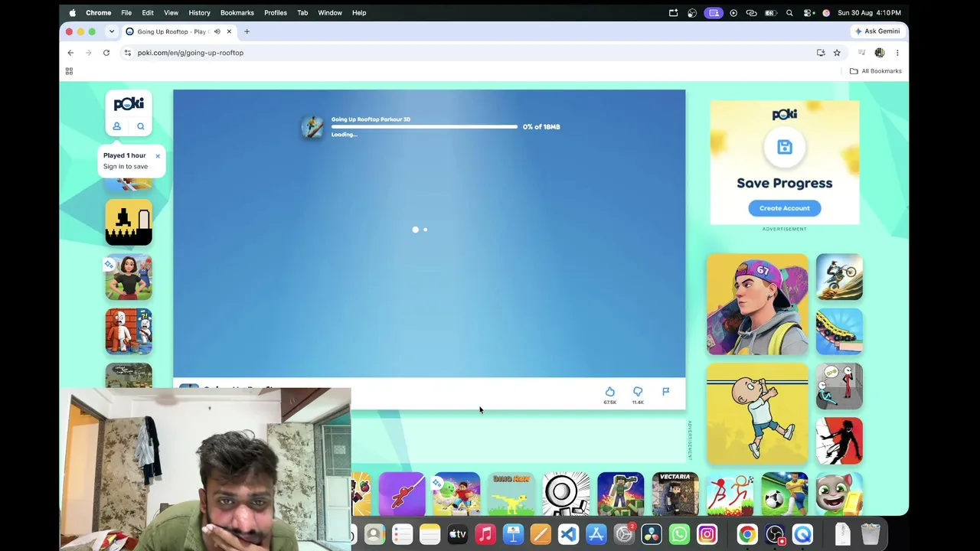Click the save disk icon in ad
The width and height of the screenshot is (980, 551).
tap(785, 147)
